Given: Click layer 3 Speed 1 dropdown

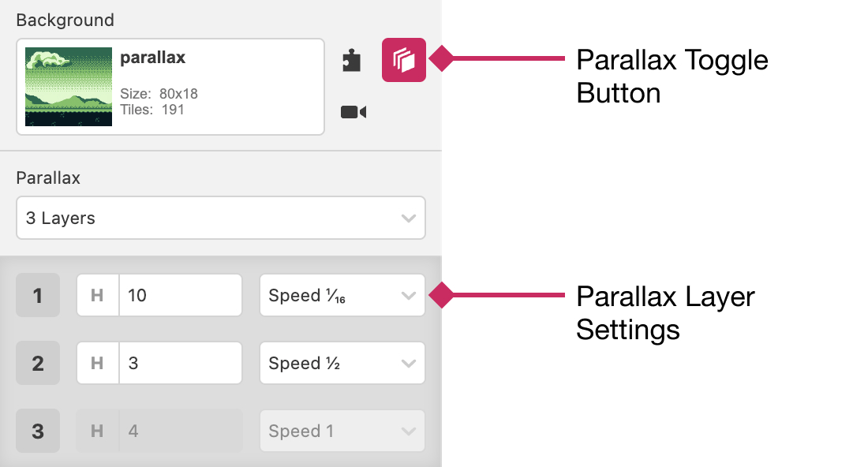Looking at the screenshot, I should click(x=342, y=432).
